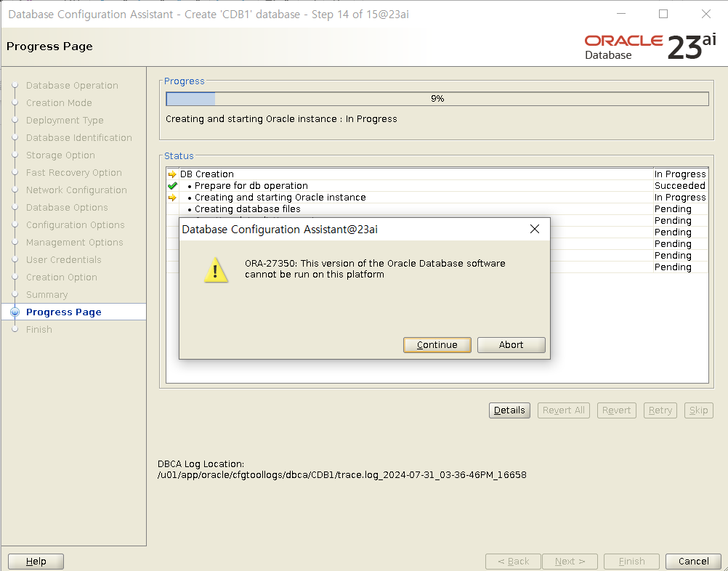Image resolution: width=728 pixels, height=571 pixels.
Task: Click the Next navigation button
Action: click(x=570, y=562)
